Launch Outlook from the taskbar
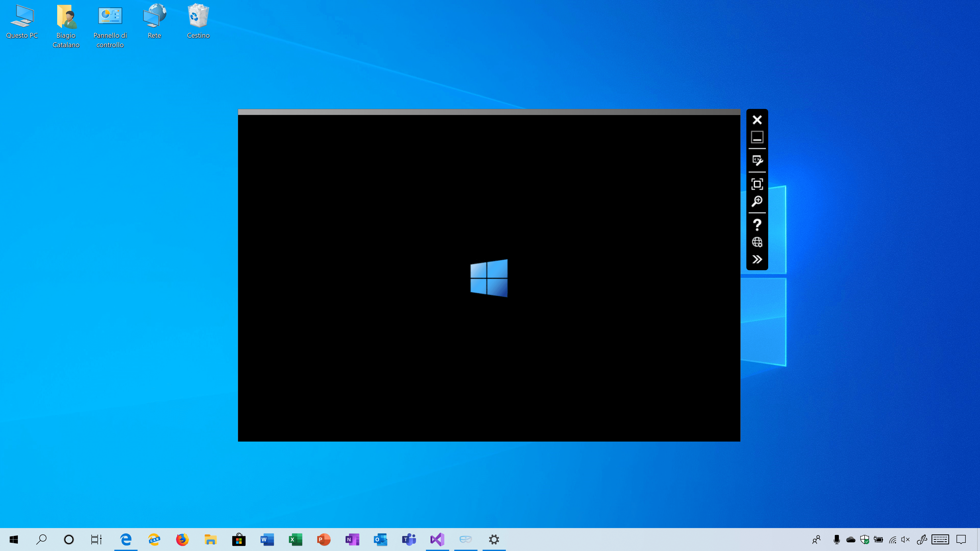980x551 pixels. (x=381, y=539)
